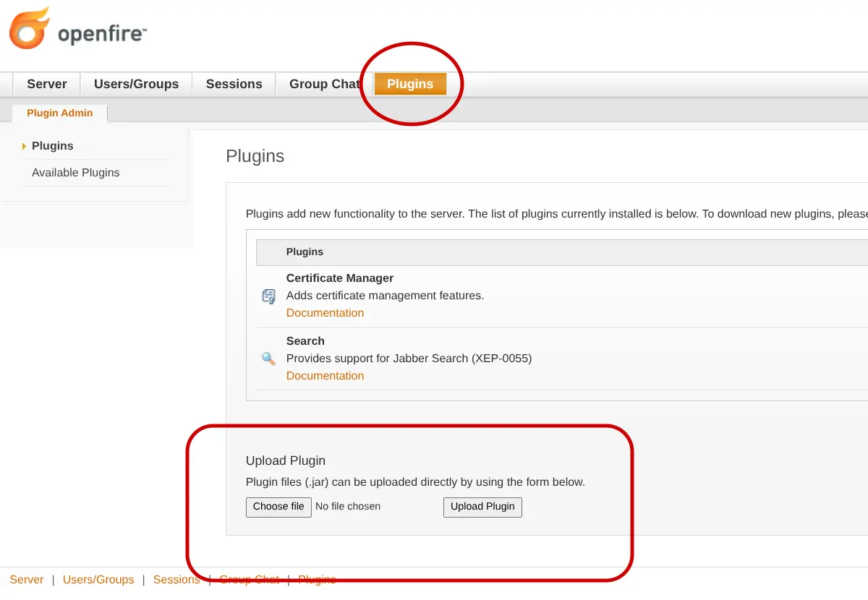Select the Plugin Admin sub-tab

pos(59,113)
